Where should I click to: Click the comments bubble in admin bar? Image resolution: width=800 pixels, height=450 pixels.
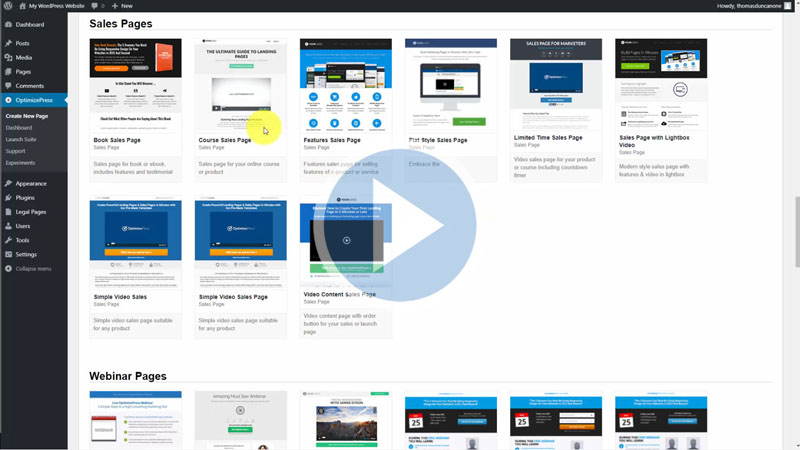(x=93, y=5)
